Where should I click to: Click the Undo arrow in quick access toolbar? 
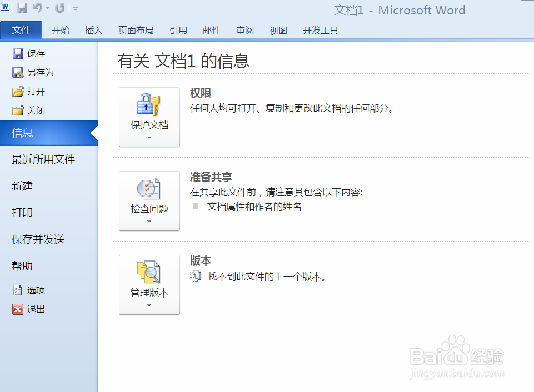(37, 8)
